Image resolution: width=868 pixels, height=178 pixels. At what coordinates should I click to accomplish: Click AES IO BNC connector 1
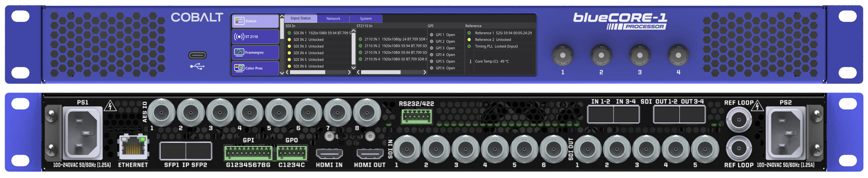tap(161, 112)
